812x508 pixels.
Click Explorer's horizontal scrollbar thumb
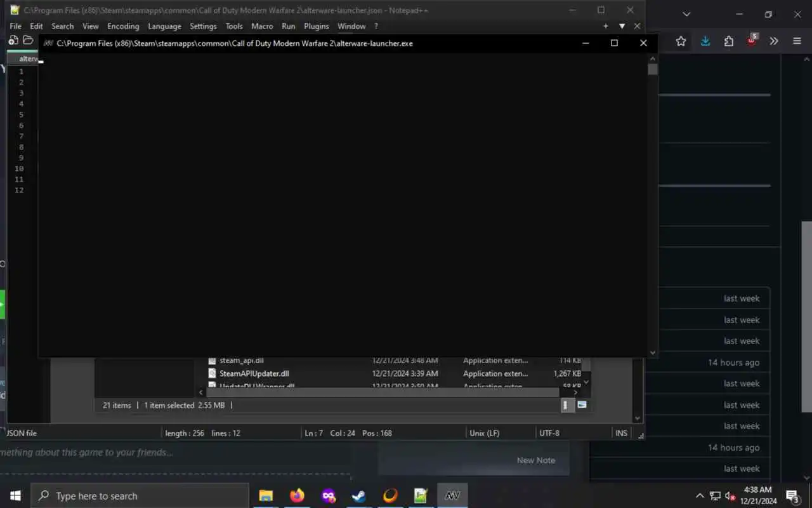[x=383, y=392]
